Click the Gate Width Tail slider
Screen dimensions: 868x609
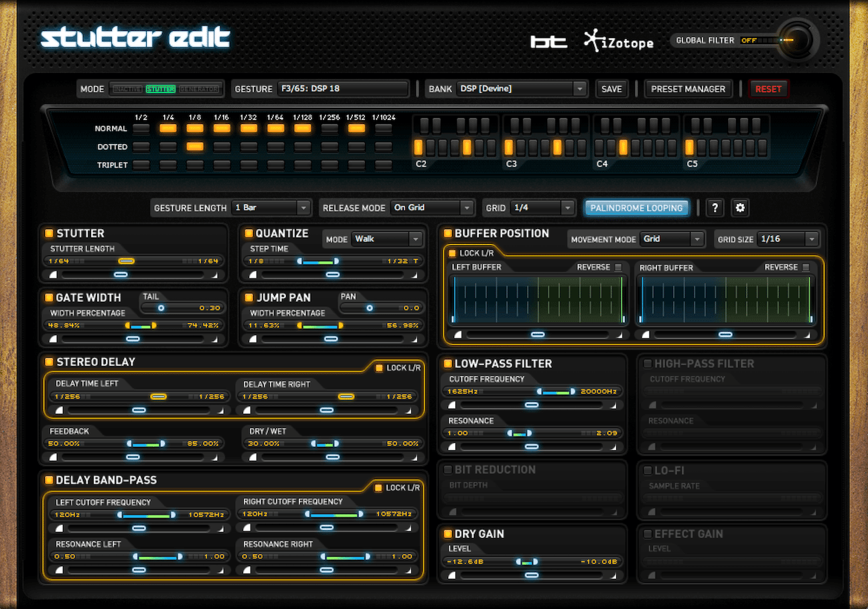coord(182,308)
